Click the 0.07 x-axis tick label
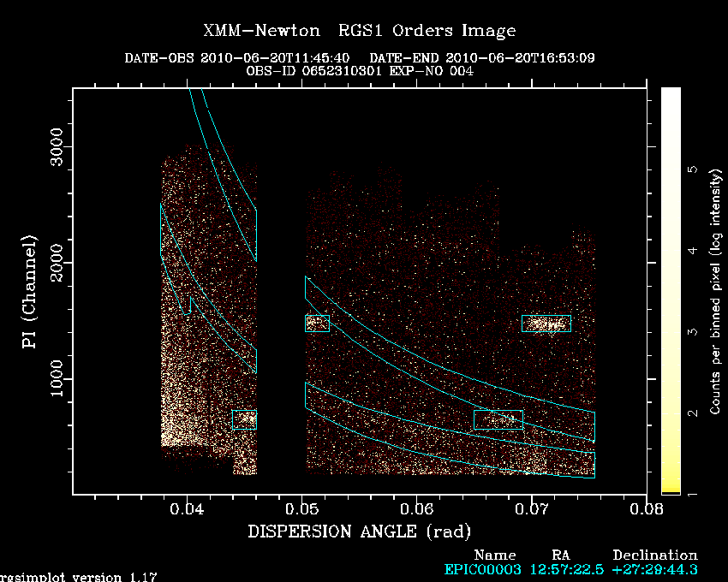 click(532, 509)
